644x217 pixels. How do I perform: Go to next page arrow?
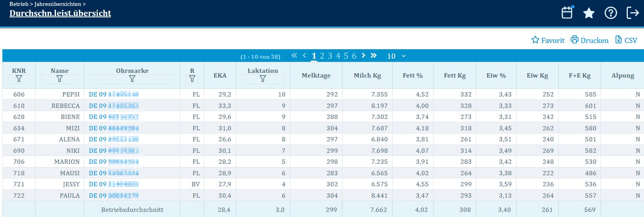[x=363, y=56]
